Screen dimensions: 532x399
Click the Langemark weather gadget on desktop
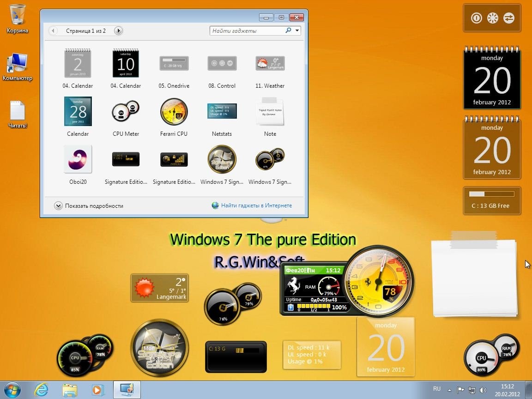[x=159, y=288]
